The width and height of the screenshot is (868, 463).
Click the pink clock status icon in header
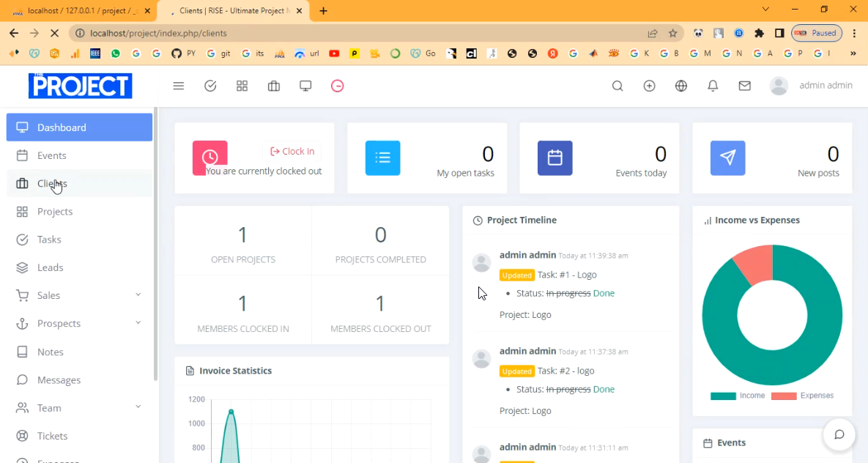337,86
